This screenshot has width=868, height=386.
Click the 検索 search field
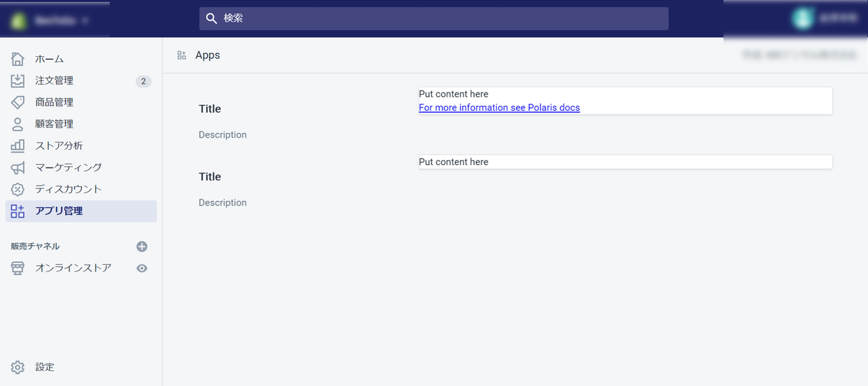pyautogui.click(x=434, y=19)
